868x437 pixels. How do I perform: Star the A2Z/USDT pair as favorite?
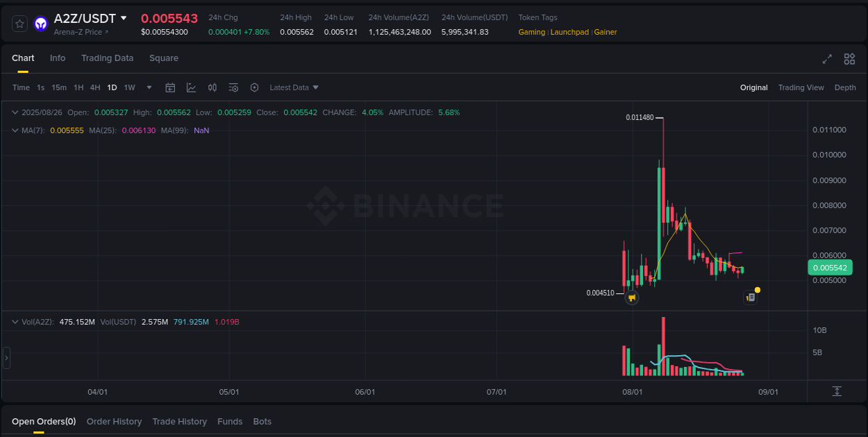(19, 23)
